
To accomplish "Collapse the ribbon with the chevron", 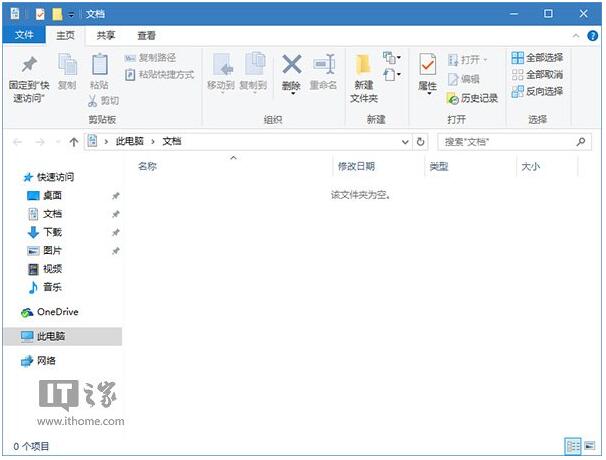I will point(576,36).
